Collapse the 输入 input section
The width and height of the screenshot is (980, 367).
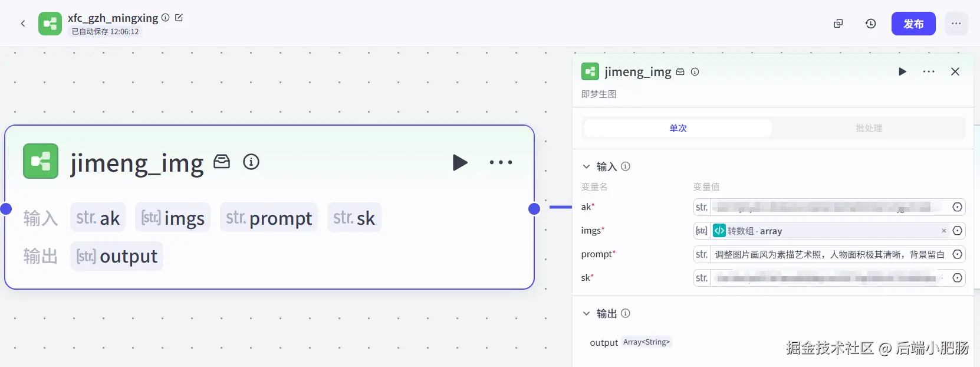click(586, 166)
